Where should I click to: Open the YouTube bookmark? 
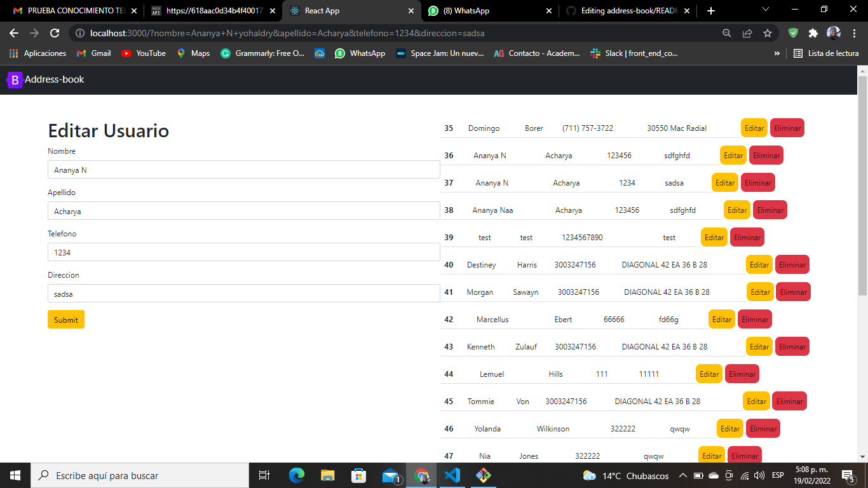coord(143,53)
